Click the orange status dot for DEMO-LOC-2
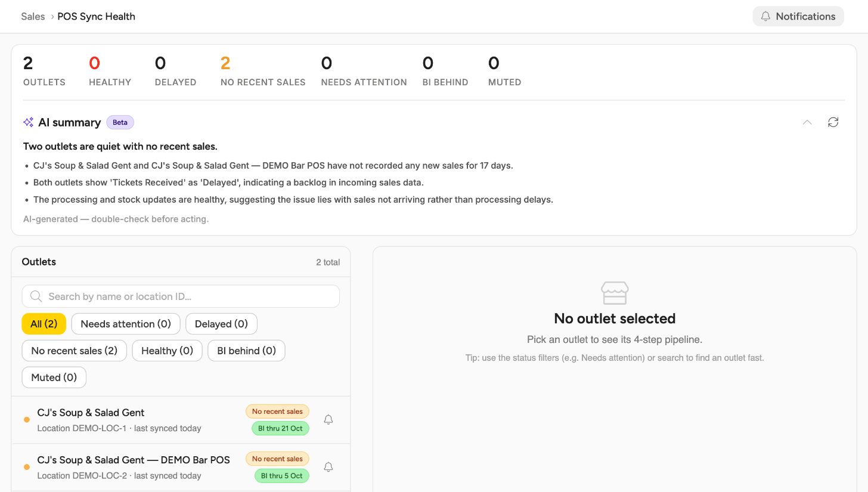 [26, 467]
